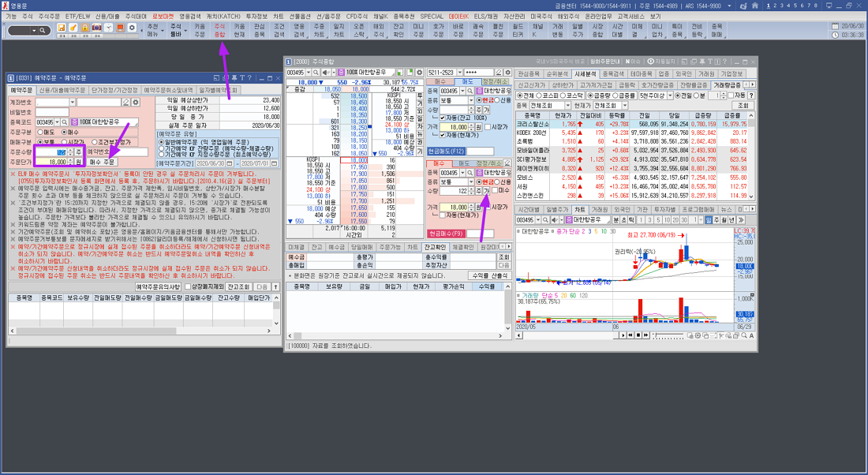The image size is (868, 475).
Task: Open calendar for 2020/07/01 reservation end date
Action: click(x=274, y=163)
